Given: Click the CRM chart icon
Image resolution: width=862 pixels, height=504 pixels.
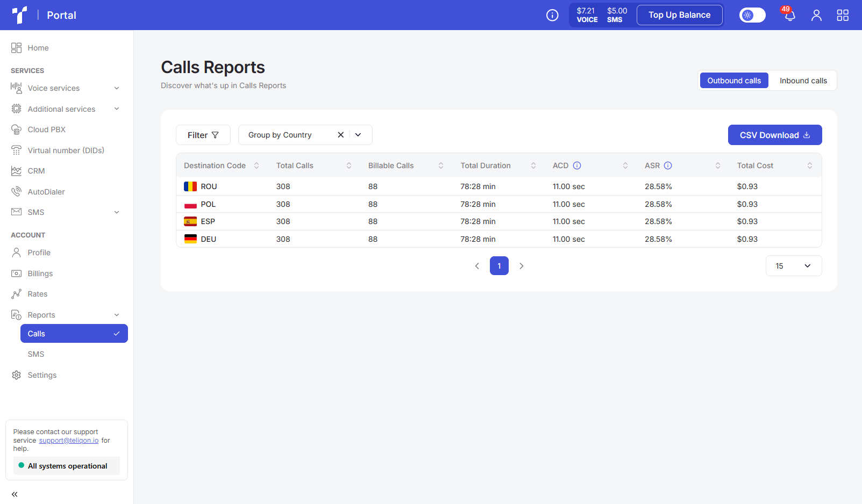Looking at the screenshot, I should pos(17,171).
